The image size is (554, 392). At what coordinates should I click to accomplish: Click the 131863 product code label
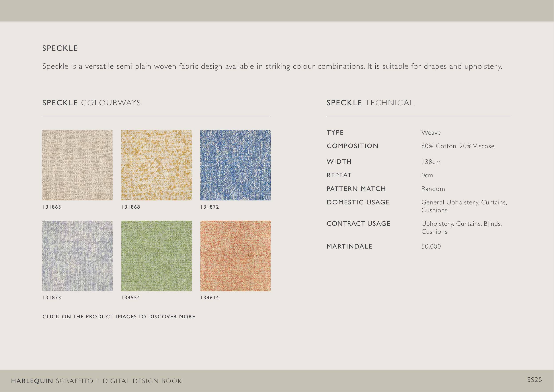point(52,207)
